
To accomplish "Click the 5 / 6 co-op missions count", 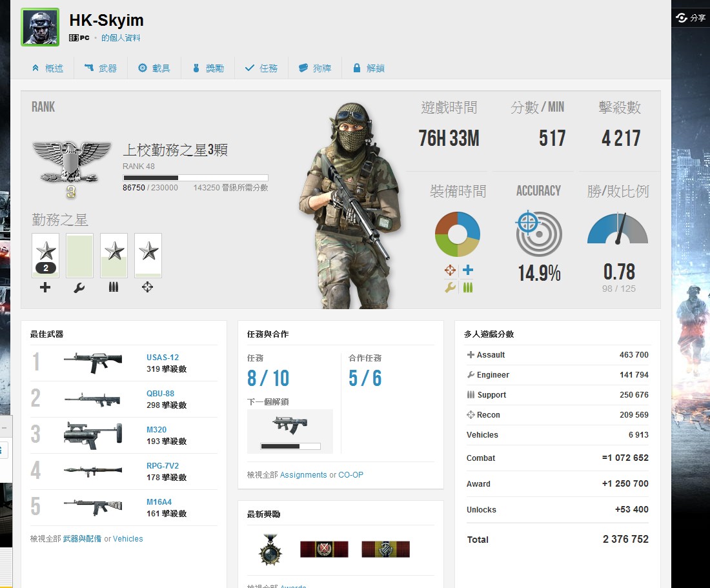I will 365,378.
